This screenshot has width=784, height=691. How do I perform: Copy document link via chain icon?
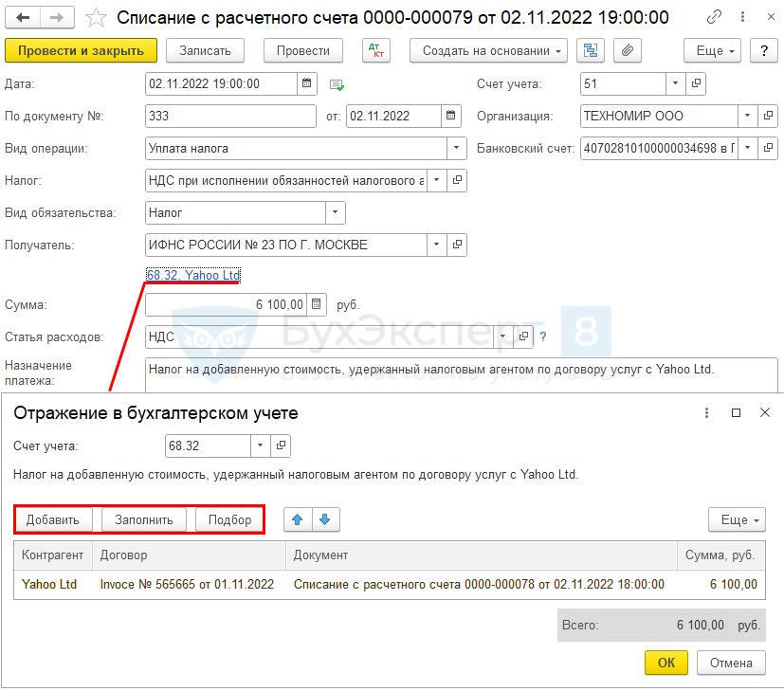click(x=715, y=18)
